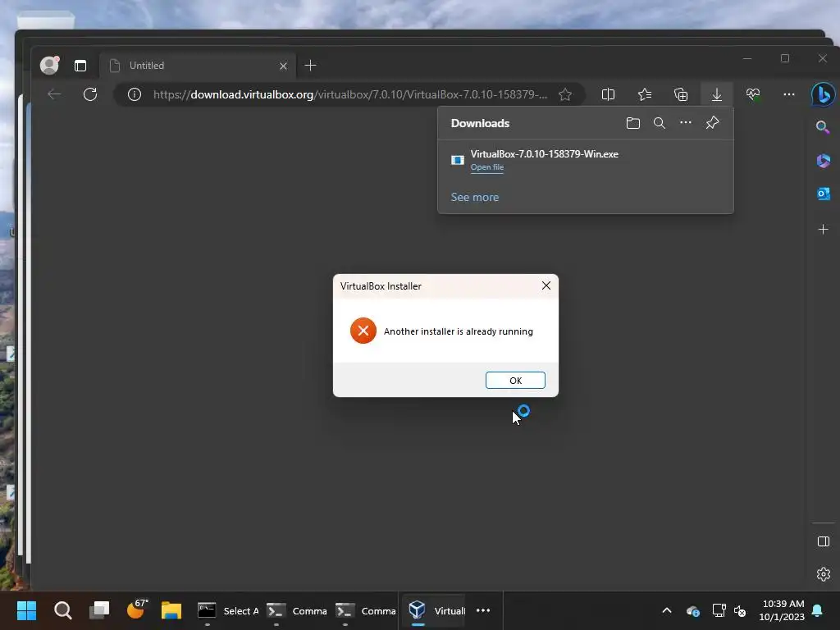This screenshot has height=630, width=840.
Task: Open a new tab with plus button
Action: (310, 66)
